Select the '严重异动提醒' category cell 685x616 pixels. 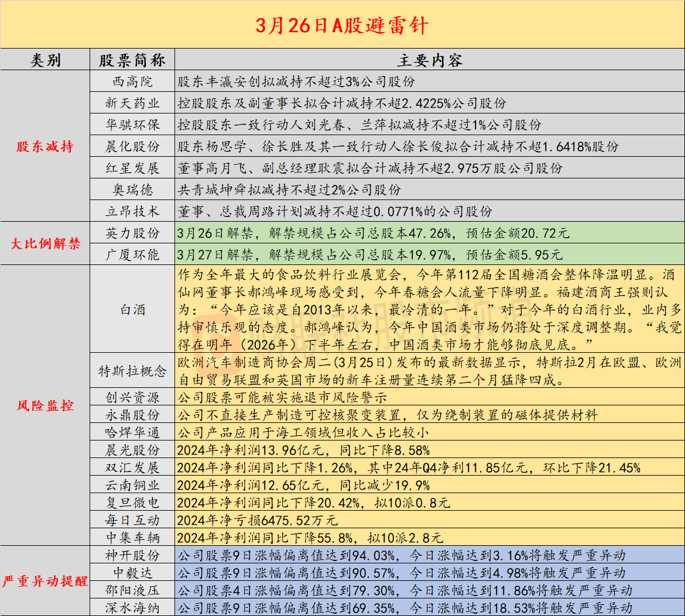coord(45,581)
